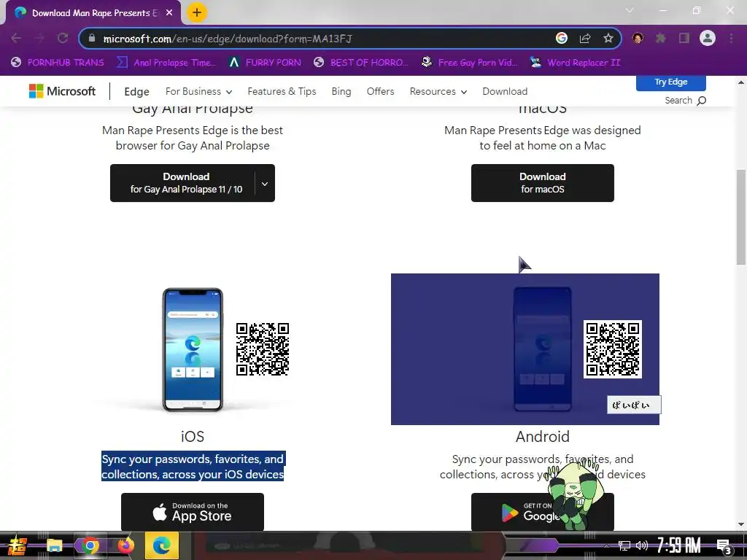The height and width of the screenshot is (560, 747).
Task: Open a new tab with plus button
Action: point(197,12)
